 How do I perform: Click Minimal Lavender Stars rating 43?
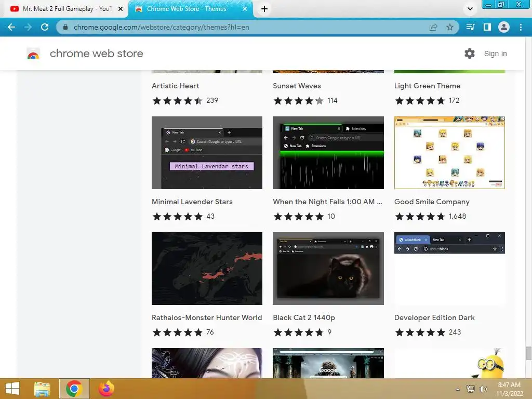tap(183, 217)
